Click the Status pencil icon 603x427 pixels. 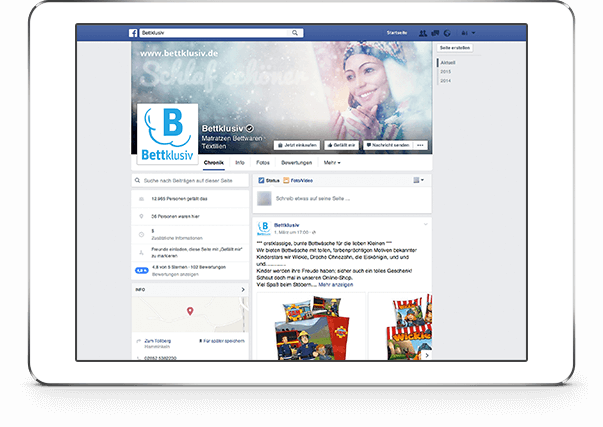pyautogui.click(x=261, y=180)
